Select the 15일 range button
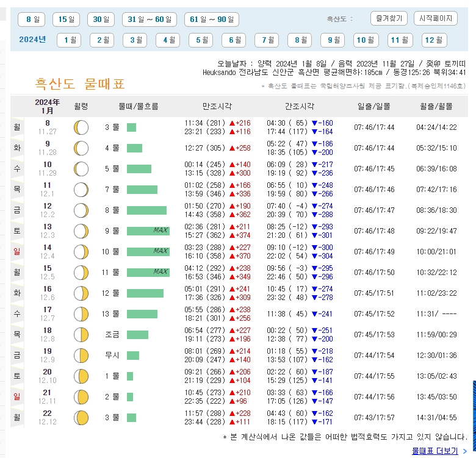 pos(66,20)
